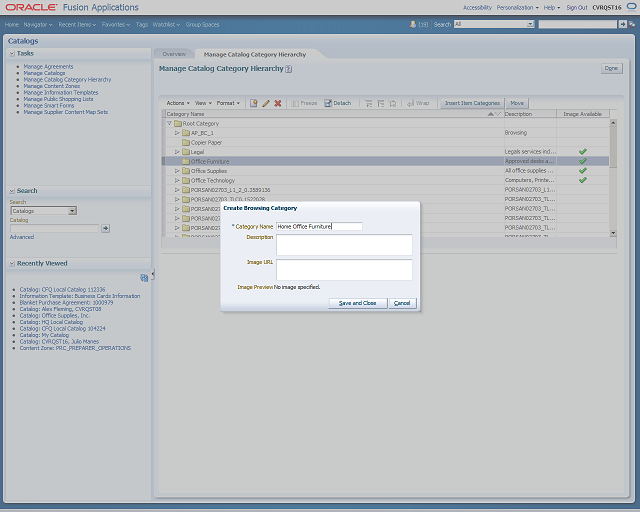Screen dimensions: 640x512
Task: Open the Watchlist menu
Action: (x=166, y=25)
